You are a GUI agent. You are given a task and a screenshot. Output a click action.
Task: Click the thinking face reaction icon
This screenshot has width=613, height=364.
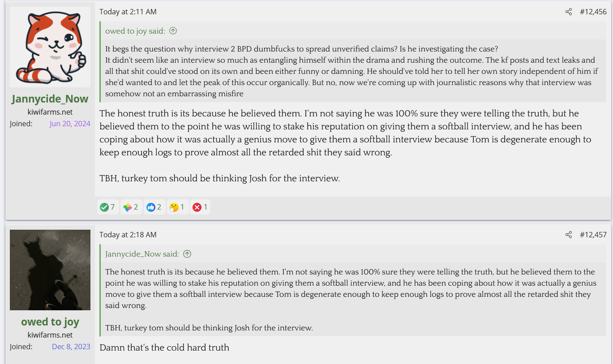click(x=174, y=207)
